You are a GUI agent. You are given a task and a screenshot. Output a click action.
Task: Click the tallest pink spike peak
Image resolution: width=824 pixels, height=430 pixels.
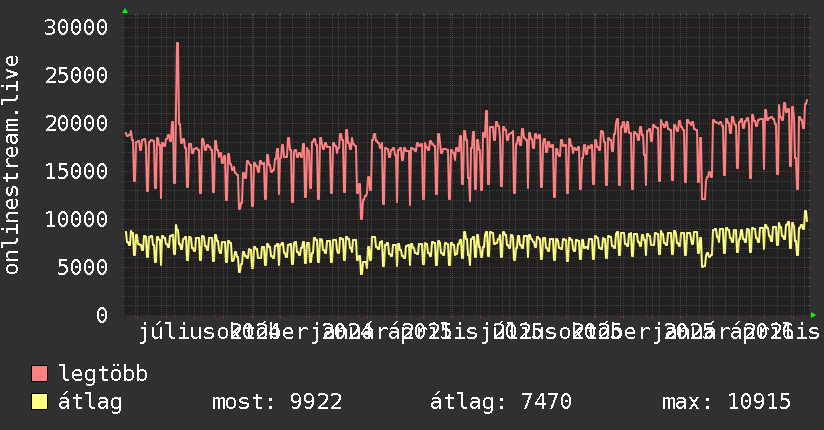(178, 43)
